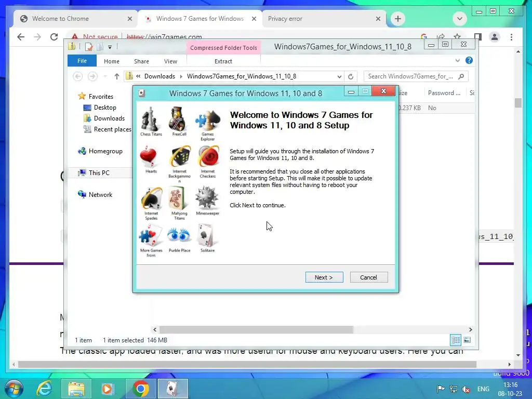Open the Home ribbon tab
532x399 pixels.
[112, 61]
